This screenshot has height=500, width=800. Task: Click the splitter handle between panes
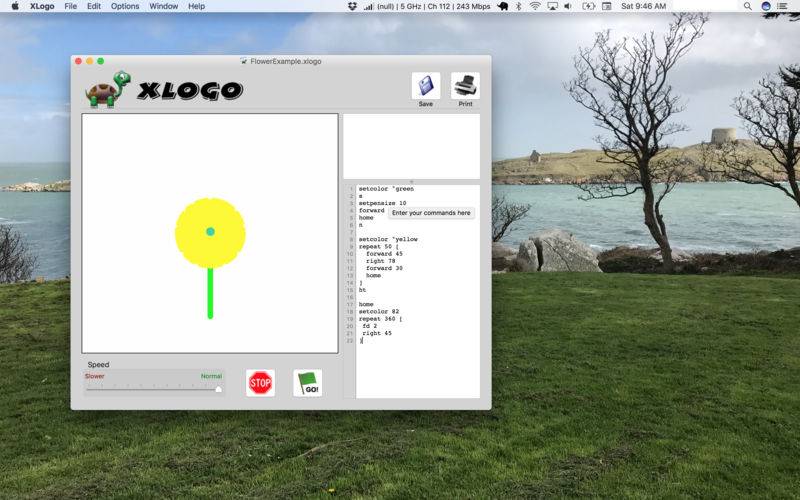pos(411,181)
